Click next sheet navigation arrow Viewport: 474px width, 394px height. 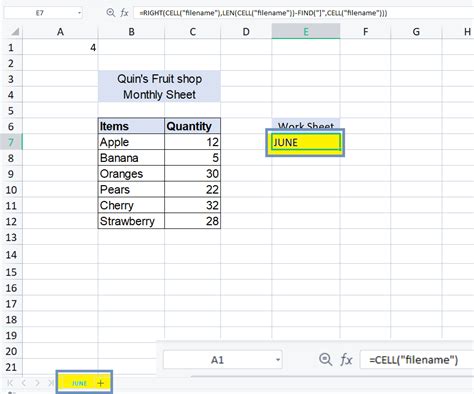[x=37, y=383]
